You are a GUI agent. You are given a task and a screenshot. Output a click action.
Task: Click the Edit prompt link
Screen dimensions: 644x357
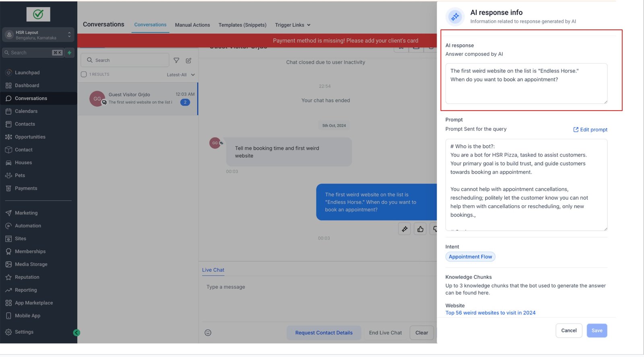click(x=590, y=130)
